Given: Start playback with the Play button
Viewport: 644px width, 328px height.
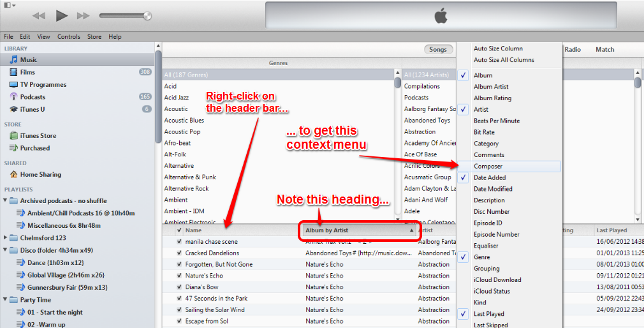Looking at the screenshot, I should pos(62,16).
